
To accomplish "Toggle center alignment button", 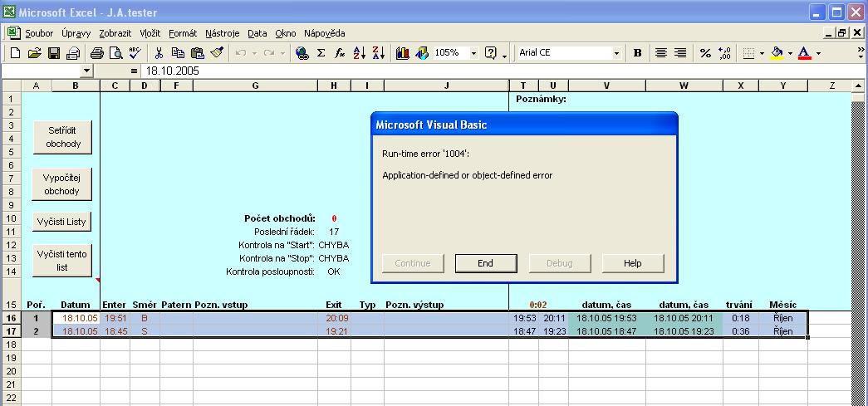I will [661, 53].
